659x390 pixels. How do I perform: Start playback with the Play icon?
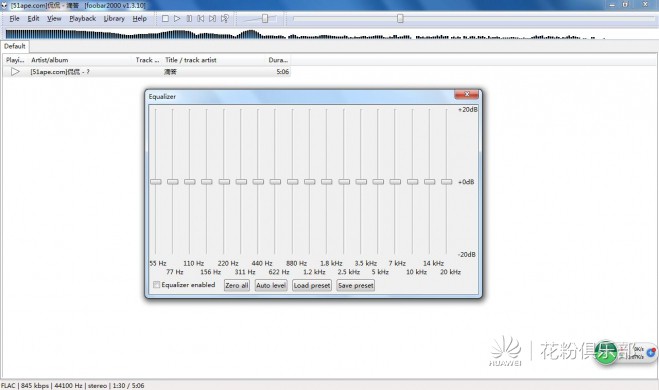coord(177,18)
